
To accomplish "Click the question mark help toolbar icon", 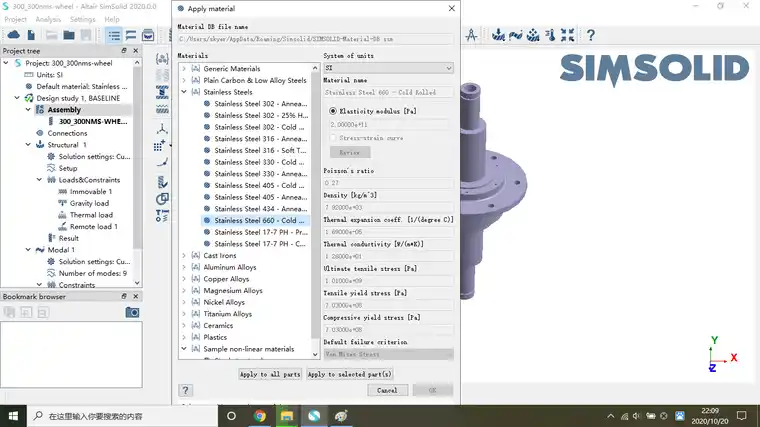I will tap(590, 35).
